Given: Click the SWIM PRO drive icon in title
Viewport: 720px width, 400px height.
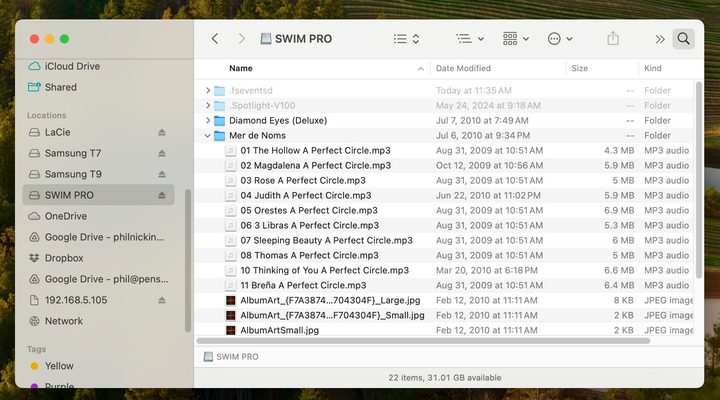Looking at the screenshot, I should 265,39.
